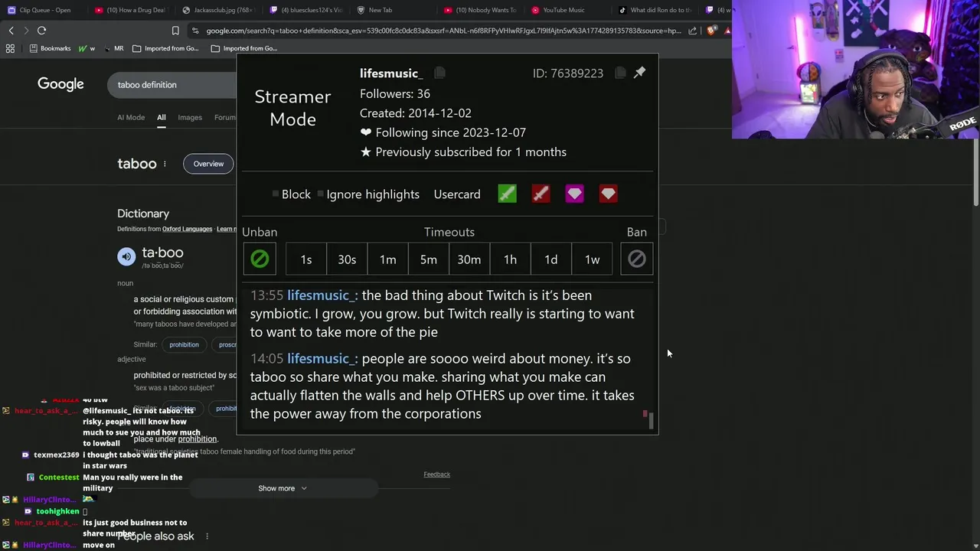Click the pink gem VIP icon
This screenshot has height=551, width=980.
tap(574, 194)
